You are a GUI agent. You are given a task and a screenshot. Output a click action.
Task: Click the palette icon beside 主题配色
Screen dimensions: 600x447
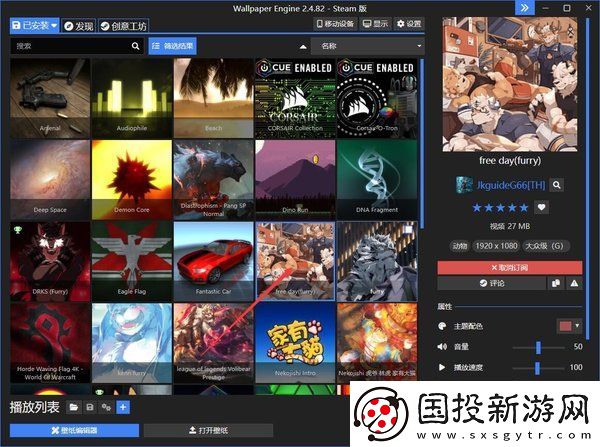pos(442,326)
